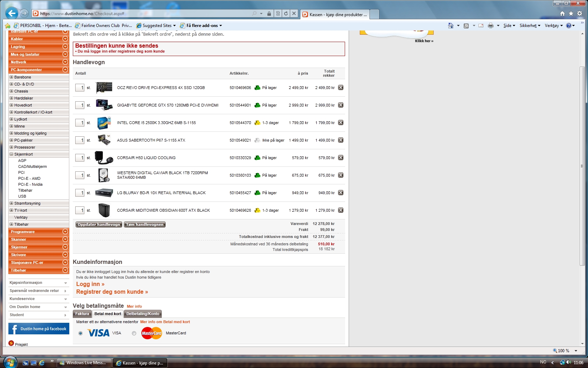Open the Kundeservice sidebar menu
Screen dimensions: 588x368
click(38, 299)
